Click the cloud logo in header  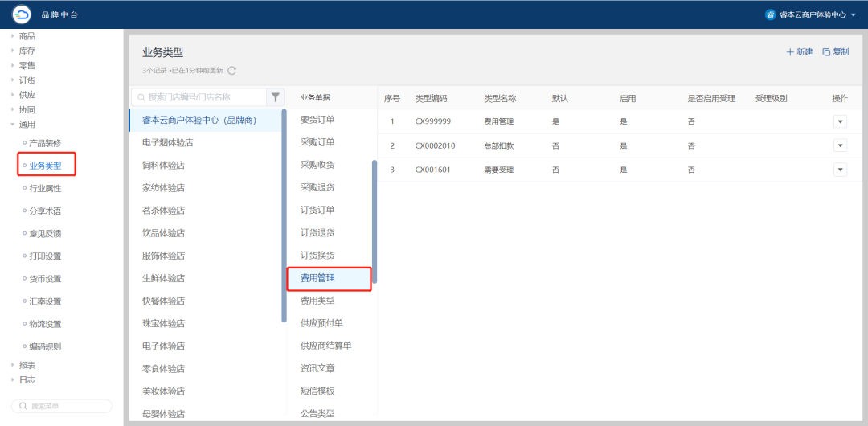pyautogui.click(x=21, y=14)
